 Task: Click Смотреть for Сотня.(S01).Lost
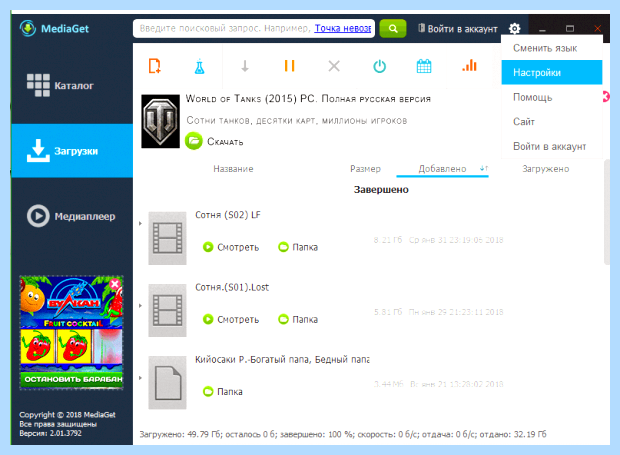231,319
